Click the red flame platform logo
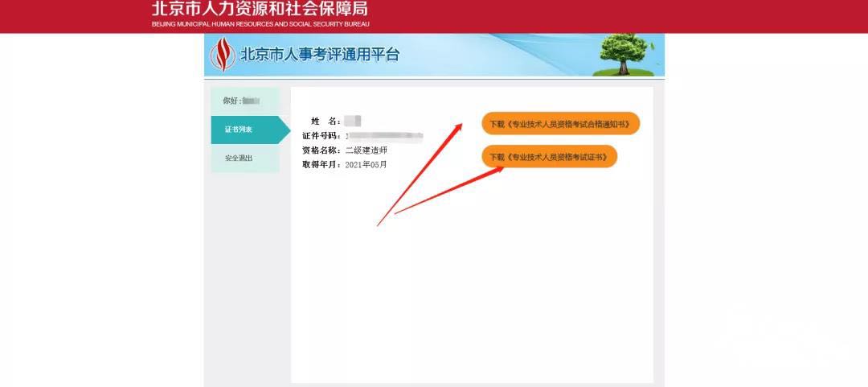The width and height of the screenshot is (868, 387). coord(223,55)
